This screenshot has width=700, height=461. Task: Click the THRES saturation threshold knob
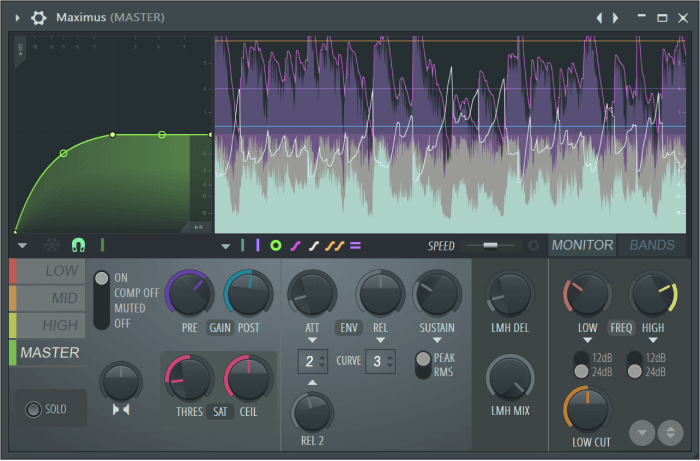189,378
